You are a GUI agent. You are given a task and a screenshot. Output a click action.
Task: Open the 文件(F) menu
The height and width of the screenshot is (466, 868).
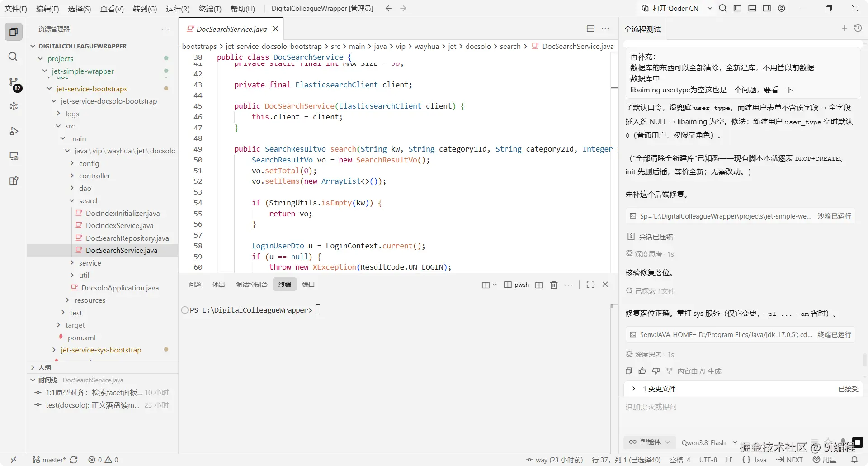tap(16, 9)
